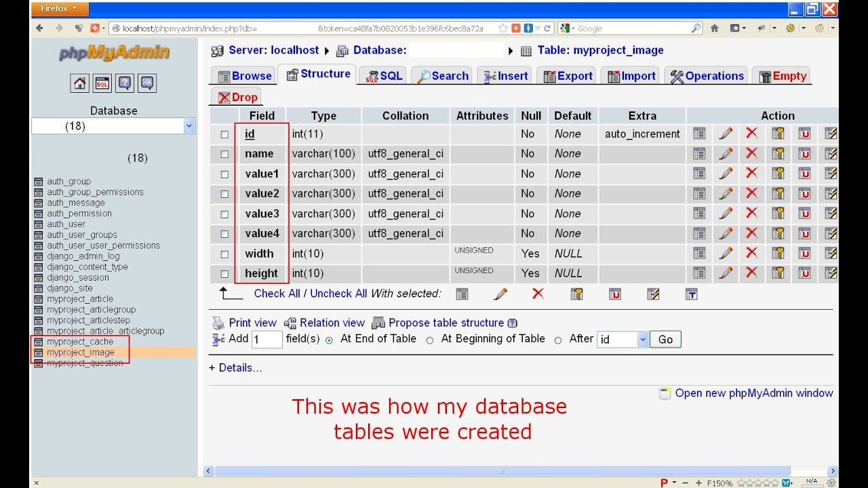The height and width of the screenshot is (488, 868).
Task: Switch to the Structure tab
Action: [x=319, y=74]
